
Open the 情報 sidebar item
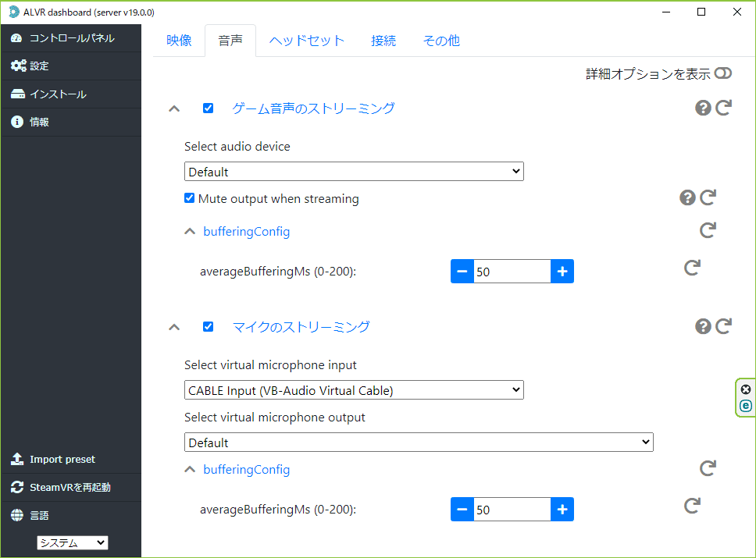tap(71, 122)
